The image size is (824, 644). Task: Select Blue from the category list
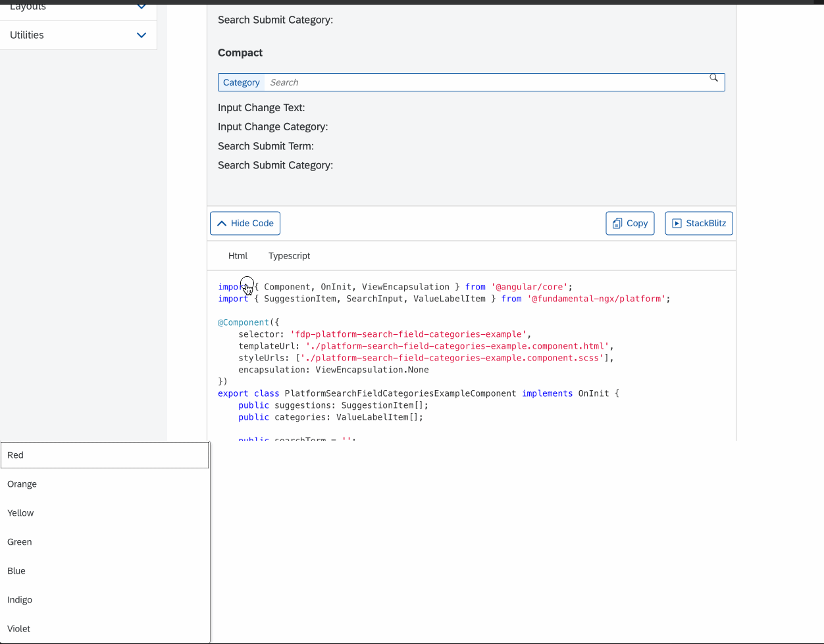105,571
